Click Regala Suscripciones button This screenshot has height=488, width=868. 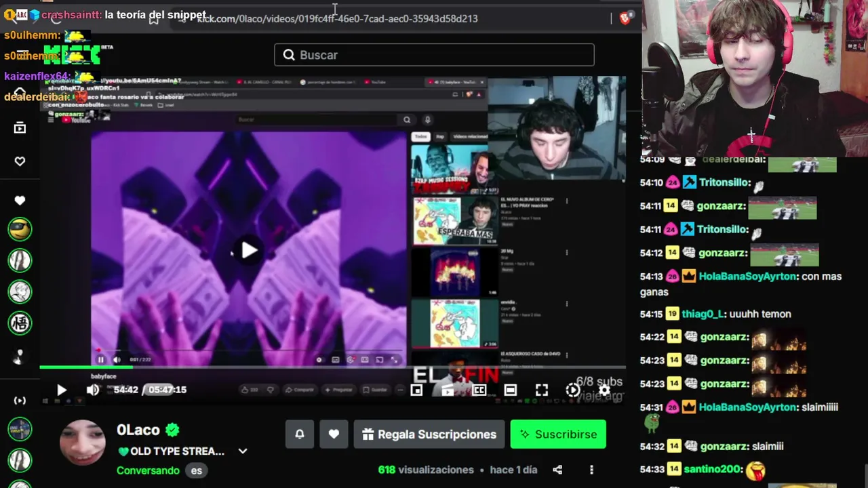[x=429, y=434]
